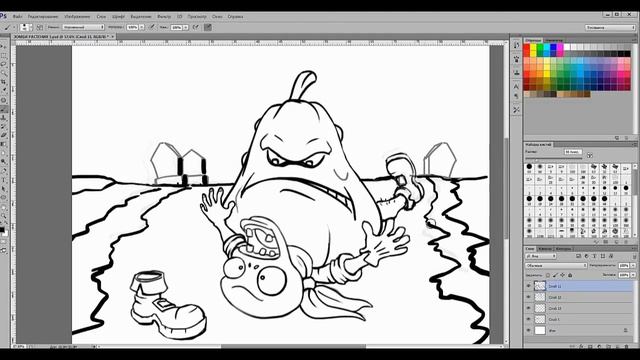
Task: Create a new layer group with the folder icon
Action: click(609, 347)
